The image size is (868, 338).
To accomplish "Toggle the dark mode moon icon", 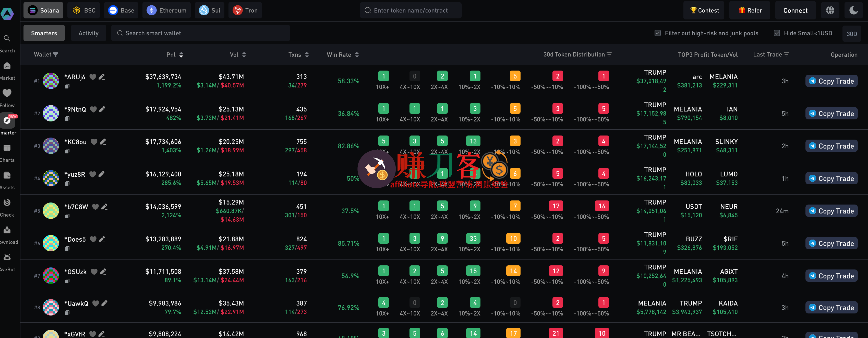I will tap(853, 10).
